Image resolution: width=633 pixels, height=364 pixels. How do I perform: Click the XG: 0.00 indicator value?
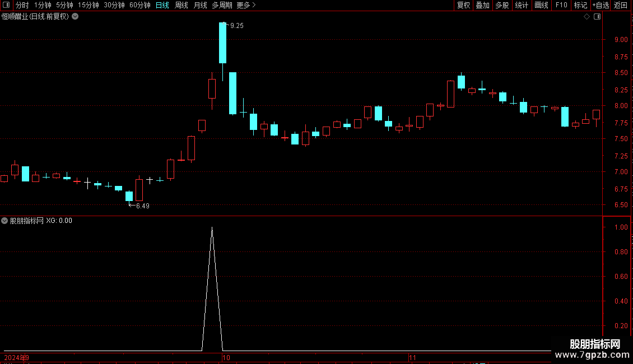59,221
